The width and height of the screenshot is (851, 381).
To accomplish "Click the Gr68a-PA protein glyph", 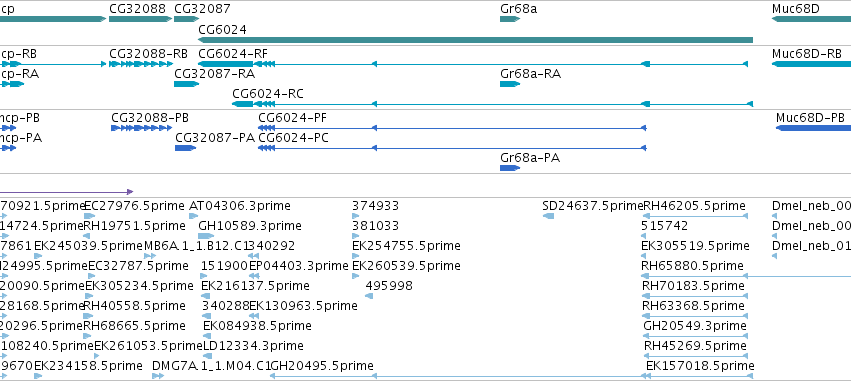I will pyautogui.click(x=510, y=168).
